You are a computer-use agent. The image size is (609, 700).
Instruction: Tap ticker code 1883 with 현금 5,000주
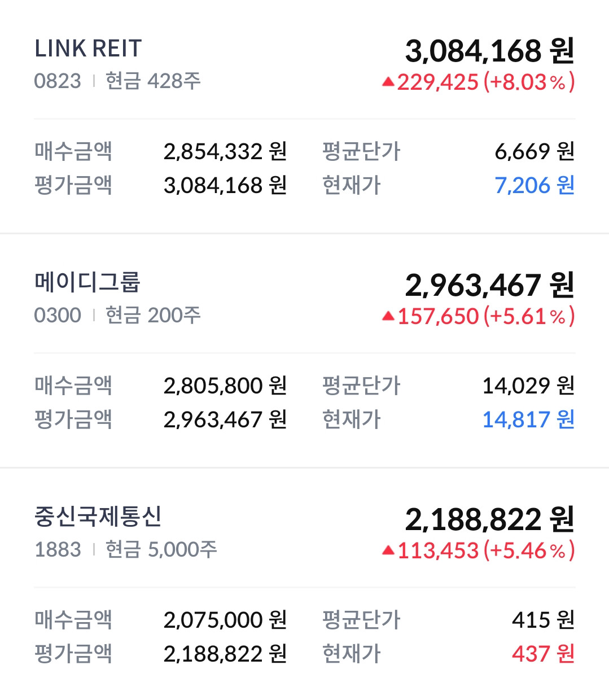click(126, 549)
